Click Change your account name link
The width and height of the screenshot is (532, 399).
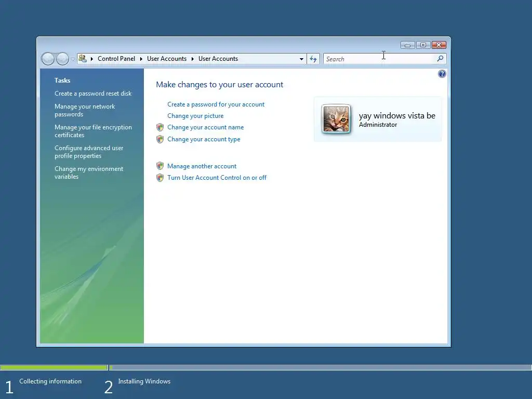point(205,127)
